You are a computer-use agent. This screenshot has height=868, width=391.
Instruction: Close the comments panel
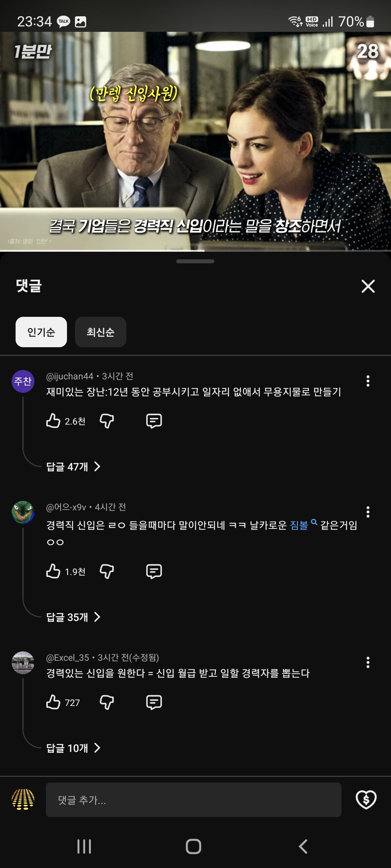click(368, 286)
